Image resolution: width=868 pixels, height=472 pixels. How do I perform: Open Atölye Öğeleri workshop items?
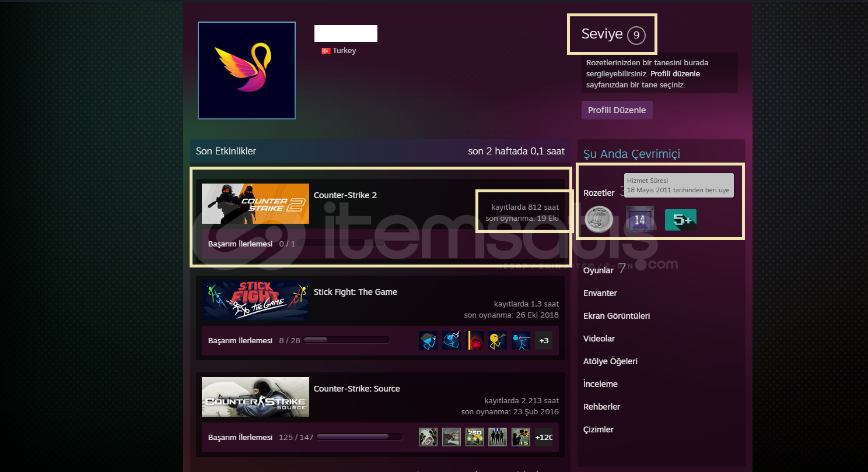tap(610, 361)
